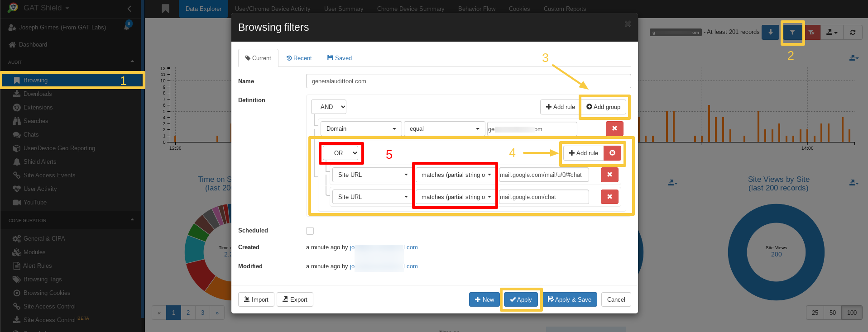Viewport: 868px width, 332px height.
Task: Open the Custom Reports tab
Action: coord(565,9)
